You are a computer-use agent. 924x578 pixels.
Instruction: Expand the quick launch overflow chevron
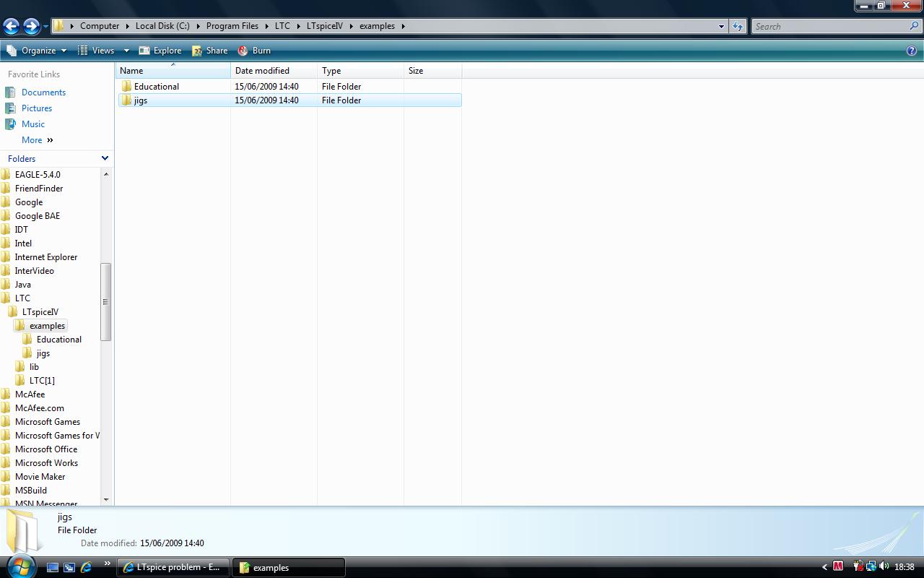click(x=108, y=564)
